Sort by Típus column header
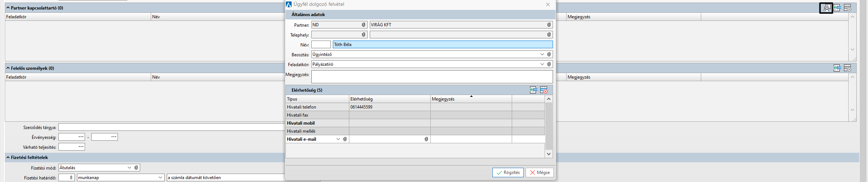This screenshot has width=868, height=182. click(318, 99)
